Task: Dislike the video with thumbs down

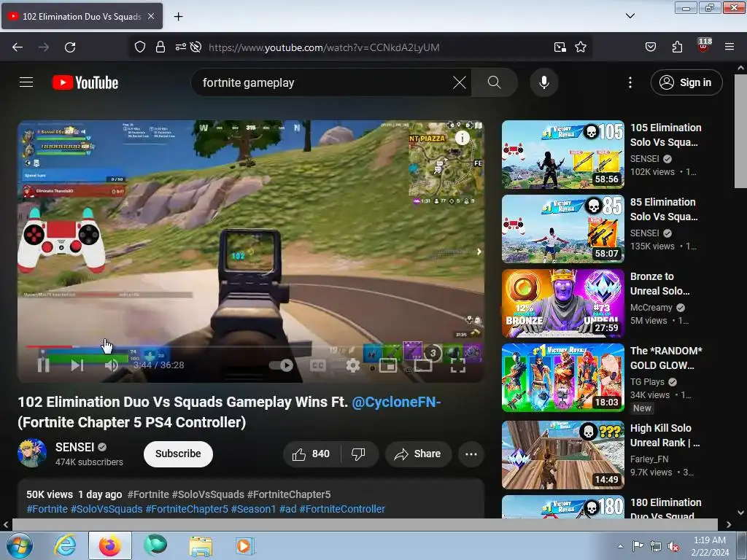Action: pos(358,454)
